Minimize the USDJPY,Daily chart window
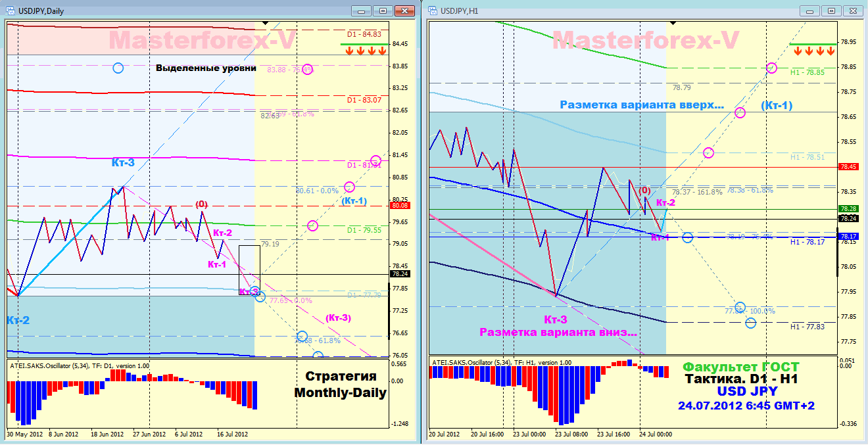The height and width of the screenshot is (445, 868). (361, 11)
